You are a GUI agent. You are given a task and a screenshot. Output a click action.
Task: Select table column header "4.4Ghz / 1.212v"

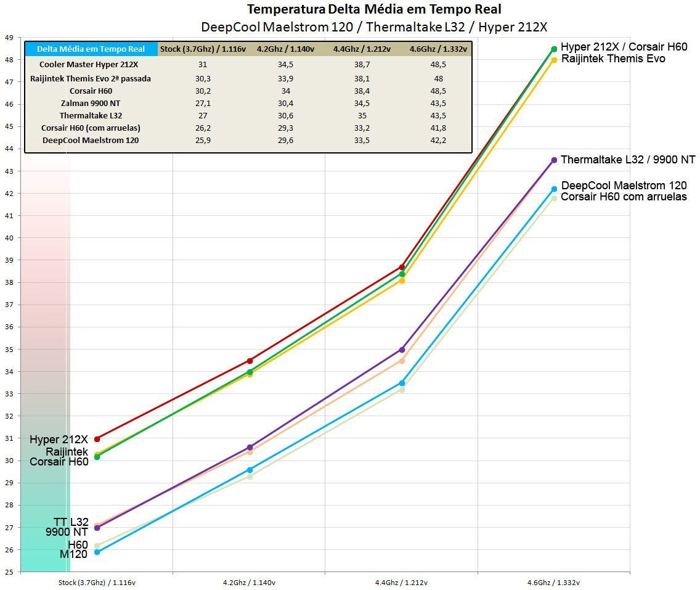point(362,49)
